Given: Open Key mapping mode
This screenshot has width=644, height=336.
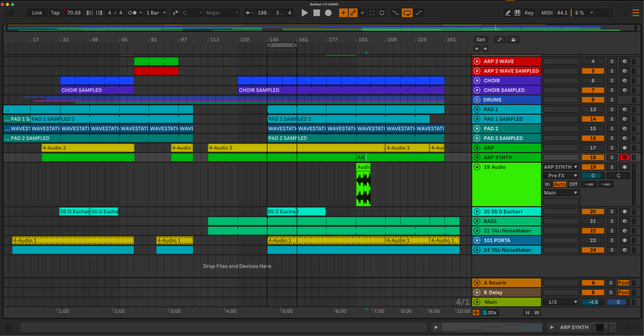Looking at the screenshot, I should coord(529,13).
